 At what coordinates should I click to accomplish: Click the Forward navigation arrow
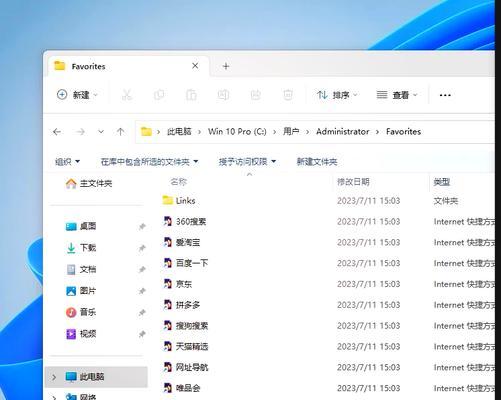[x=80, y=132]
